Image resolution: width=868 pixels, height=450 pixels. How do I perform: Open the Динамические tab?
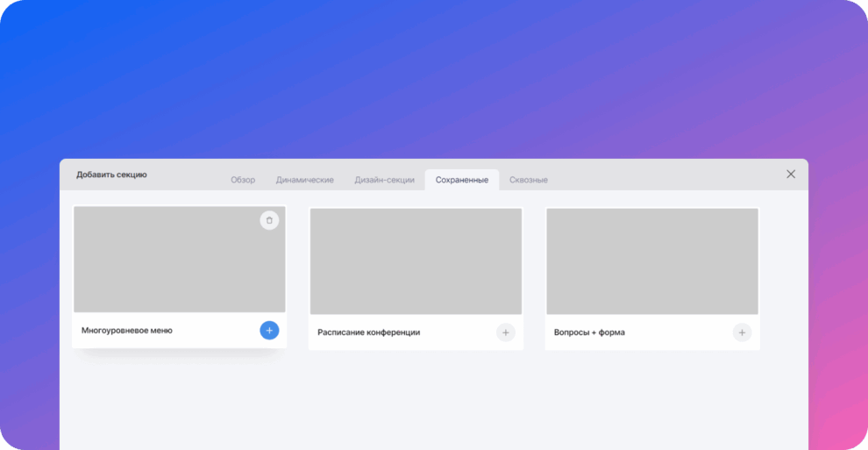click(304, 180)
